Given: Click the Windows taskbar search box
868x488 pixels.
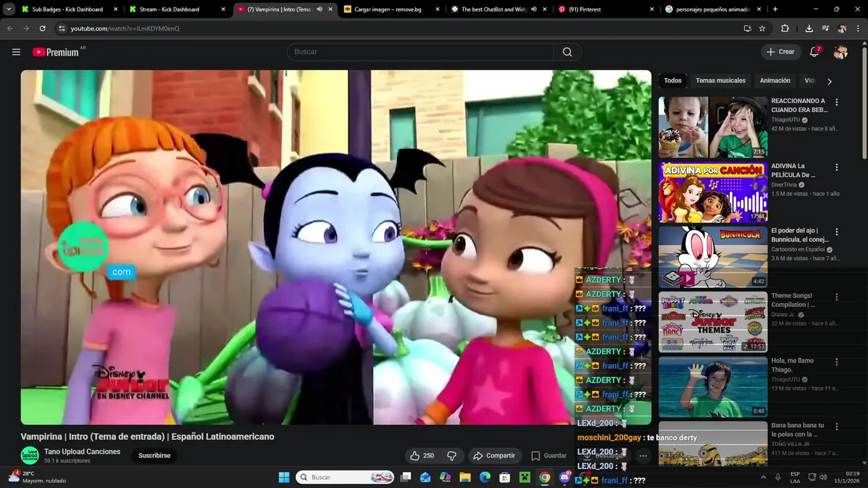Looking at the screenshot, I should 345,477.
